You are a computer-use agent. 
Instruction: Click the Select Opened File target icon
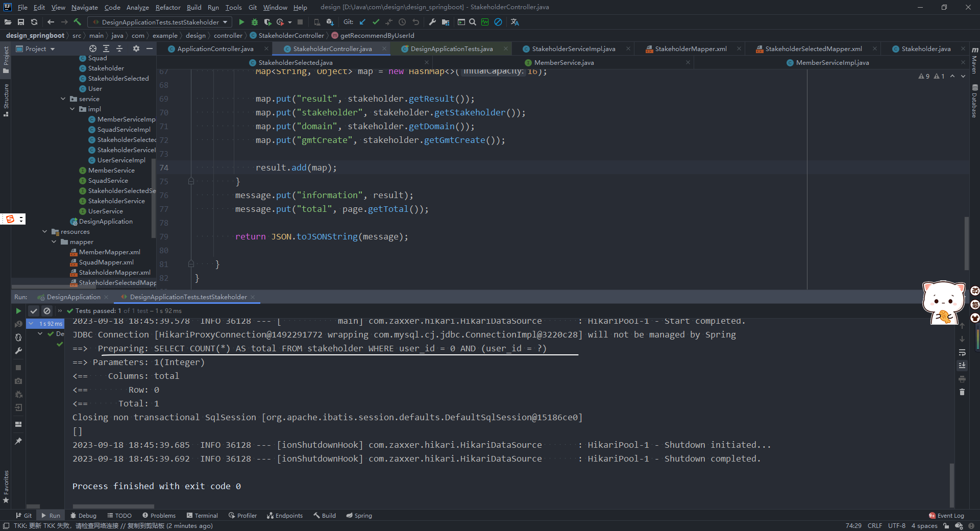93,49
